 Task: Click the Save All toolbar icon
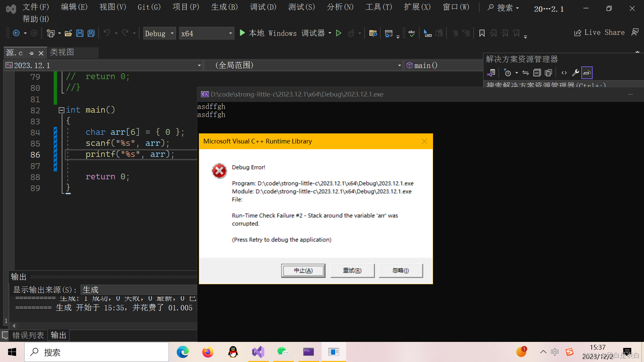coord(91,33)
